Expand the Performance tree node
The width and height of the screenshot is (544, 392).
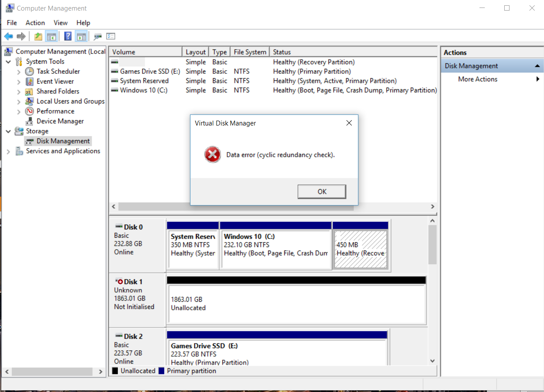coord(19,111)
